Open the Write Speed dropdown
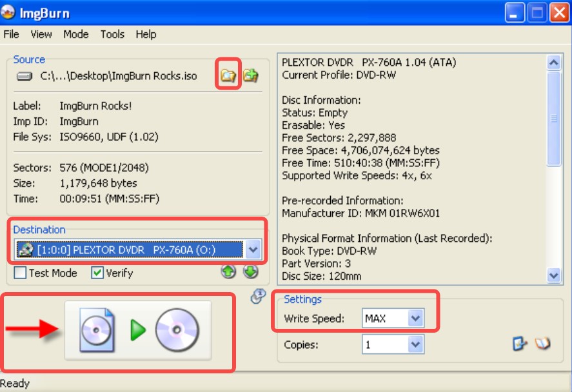Image resolution: width=572 pixels, height=392 pixels. [x=416, y=318]
